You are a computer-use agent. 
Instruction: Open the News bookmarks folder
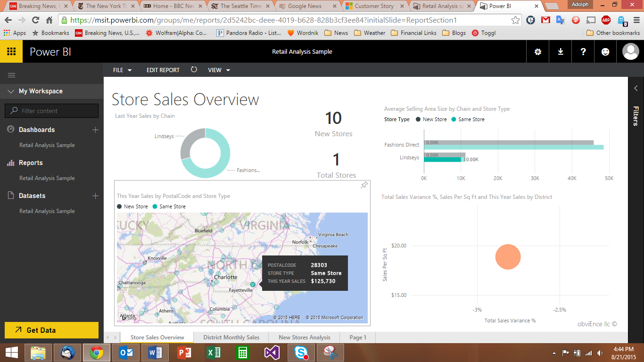pyautogui.click(x=336, y=33)
